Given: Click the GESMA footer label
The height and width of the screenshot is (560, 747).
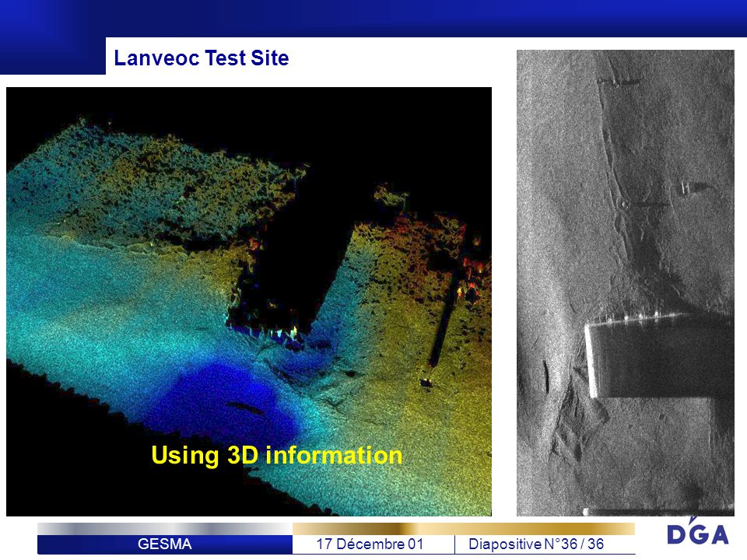Looking at the screenshot, I should tap(165, 544).
